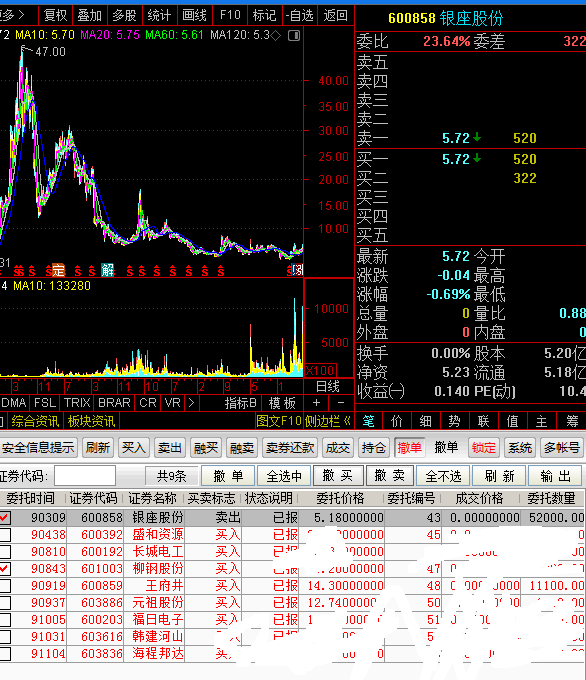Screen dimensions: 586x680
Task: Click 图文F10 link
Action: point(278,421)
